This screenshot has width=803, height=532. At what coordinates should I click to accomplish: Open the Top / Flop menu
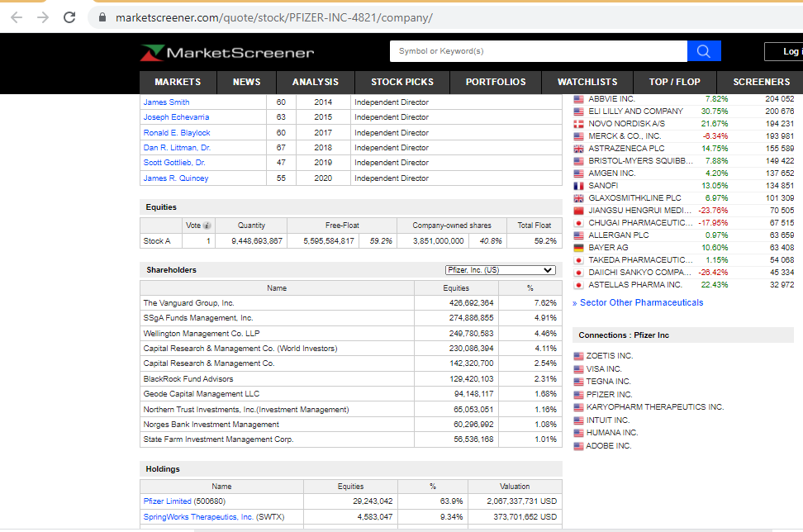coord(674,82)
